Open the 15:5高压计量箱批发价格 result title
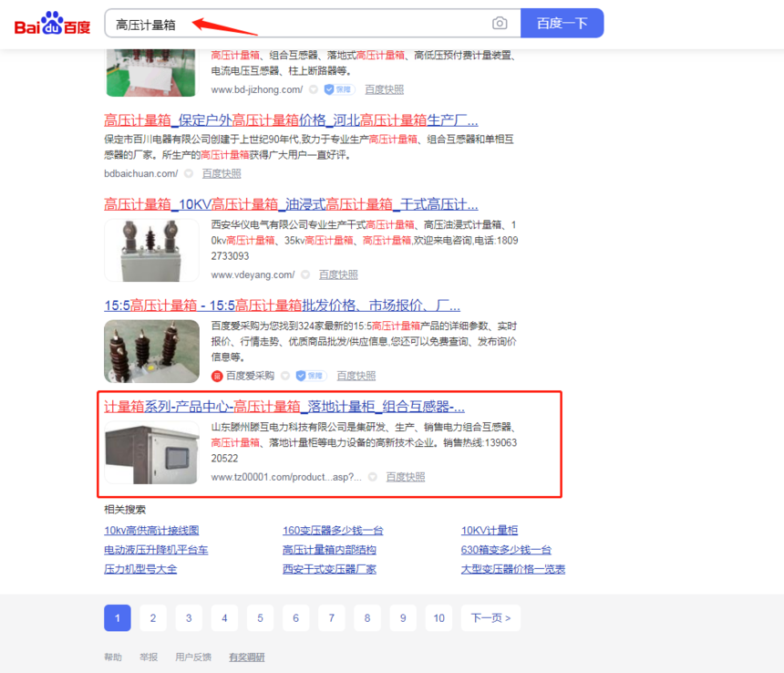Image resolution: width=784 pixels, height=673 pixels. click(282, 305)
